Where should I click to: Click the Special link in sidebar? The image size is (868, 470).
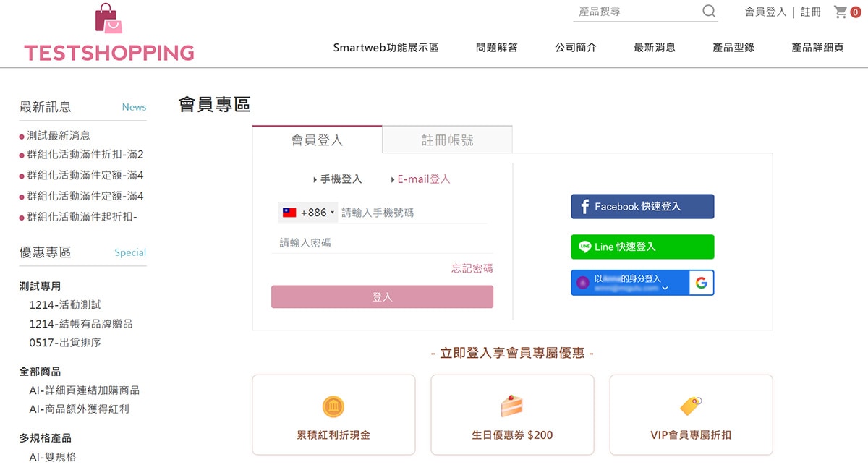tap(130, 252)
